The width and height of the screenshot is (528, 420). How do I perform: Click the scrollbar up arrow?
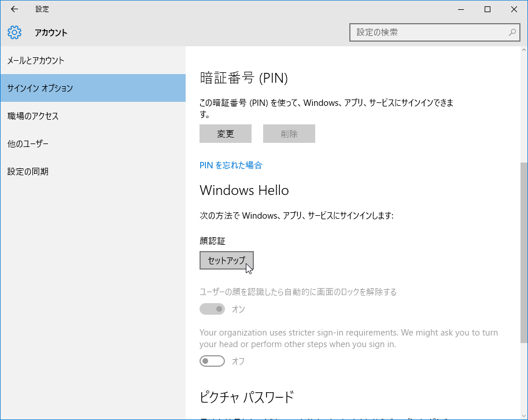click(x=523, y=50)
